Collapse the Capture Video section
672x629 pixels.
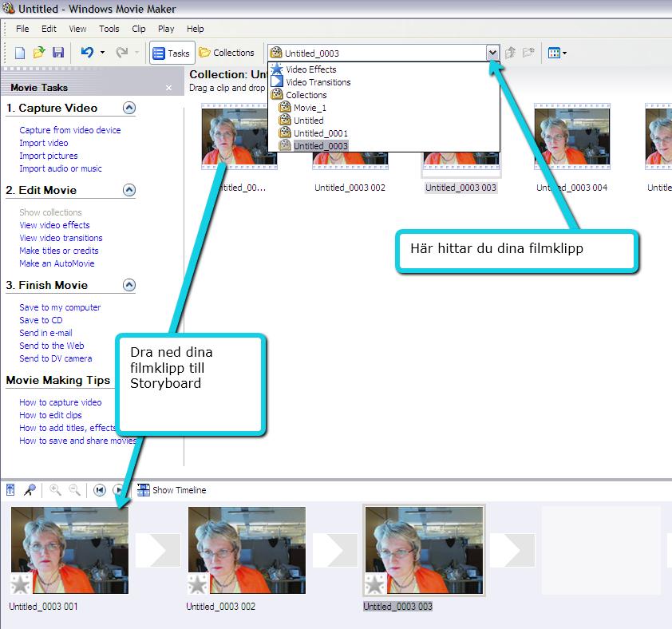(x=129, y=108)
